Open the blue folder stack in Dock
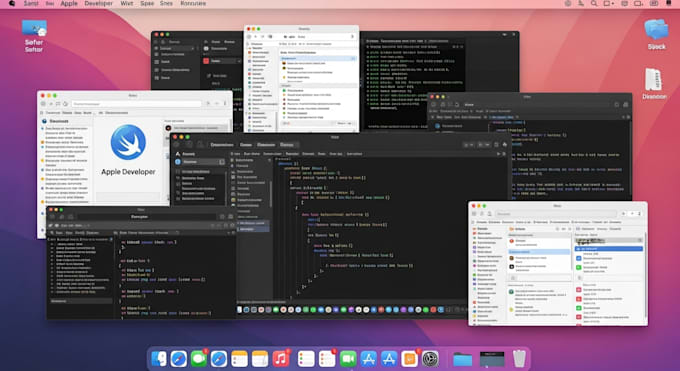 (x=462, y=359)
